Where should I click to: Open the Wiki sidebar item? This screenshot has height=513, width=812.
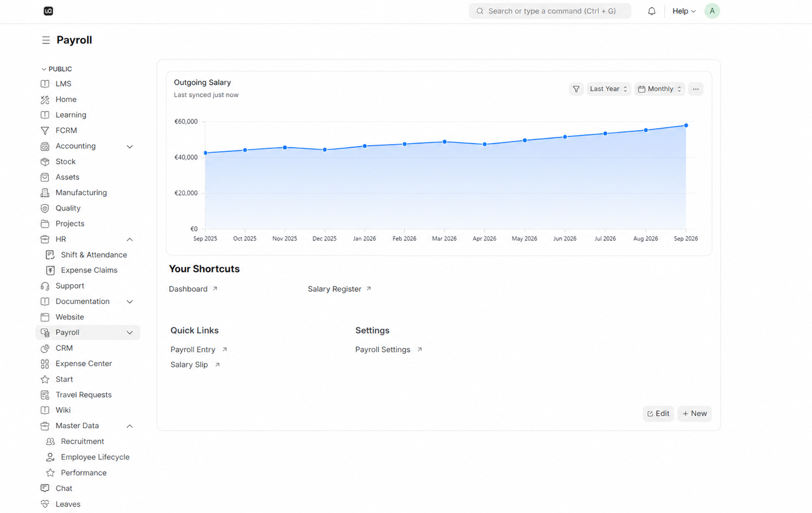pyautogui.click(x=63, y=410)
